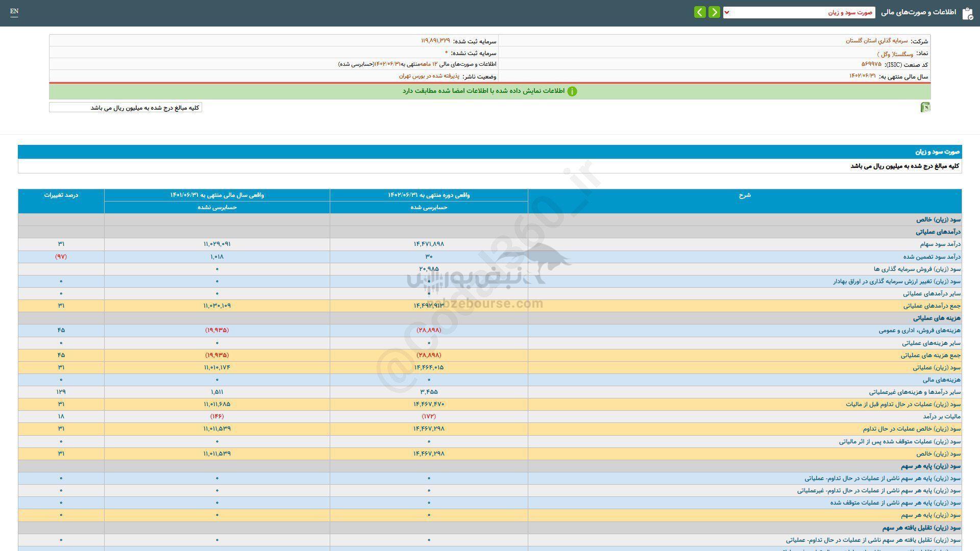980x551 pixels.
Task: Click the Excel export icon
Action: [x=925, y=107]
